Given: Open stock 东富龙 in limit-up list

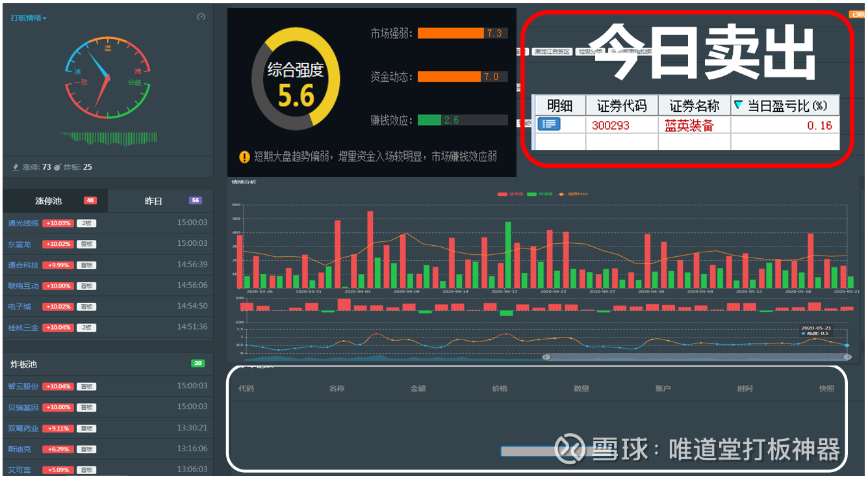Looking at the screenshot, I should [19, 245].
